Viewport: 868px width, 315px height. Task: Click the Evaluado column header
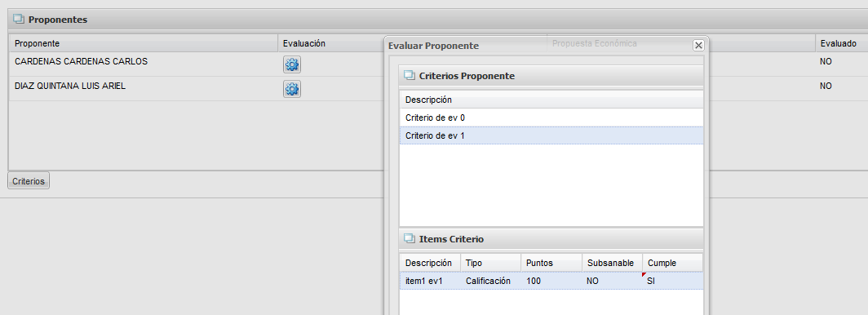coord(841,43)
